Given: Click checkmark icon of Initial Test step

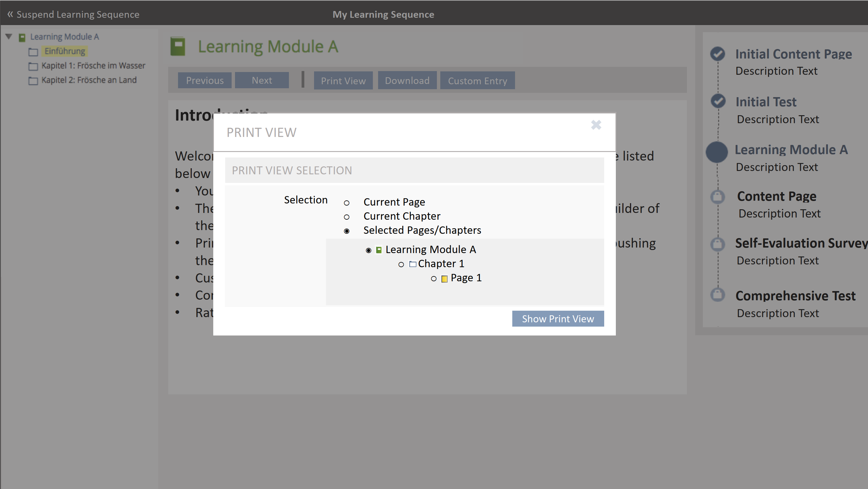Looking at the screenshot, I should (x=718, y=101).
